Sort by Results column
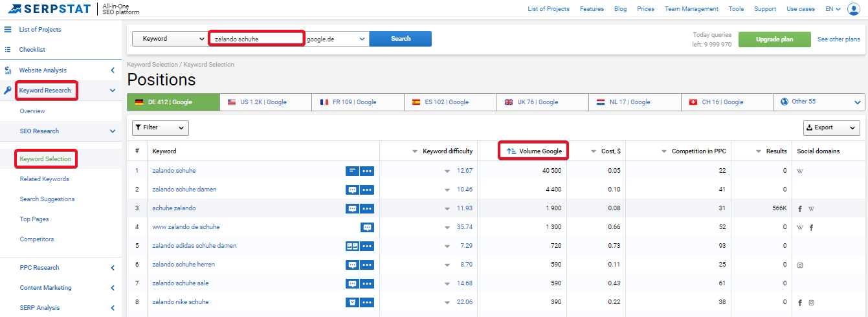 coord(772,151)
